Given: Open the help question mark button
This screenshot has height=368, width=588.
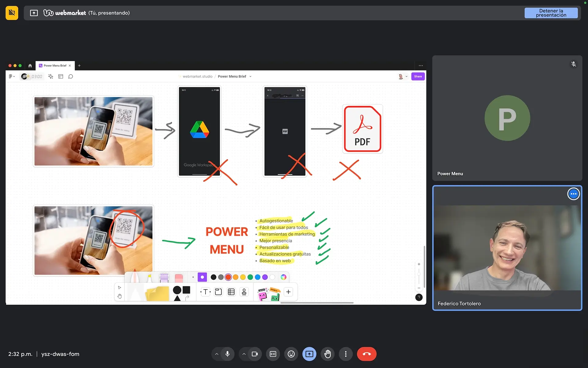Looking at the screenshot, I should point(419,297).
